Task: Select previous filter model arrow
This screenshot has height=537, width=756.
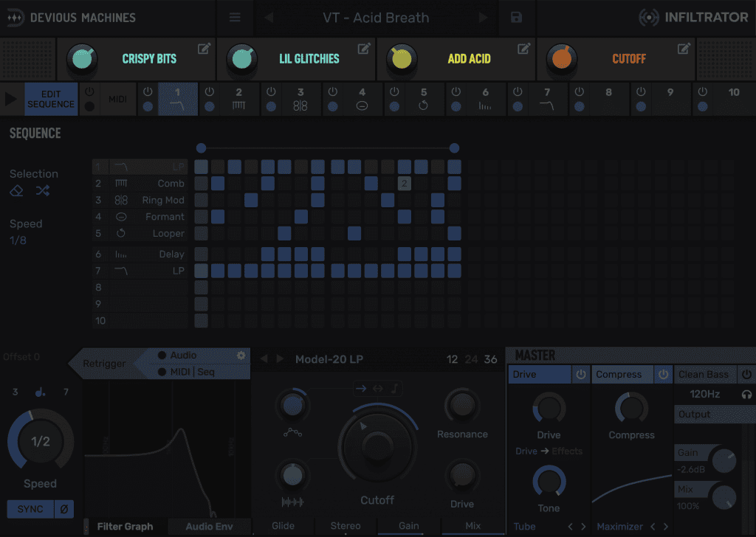Action: pyautogui.click(x=264, y=359)
